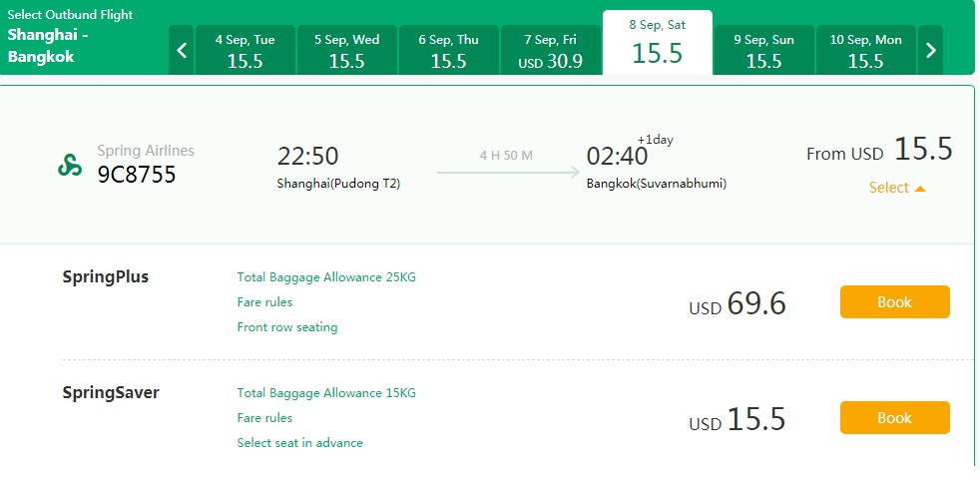
Task: Click flight number 9C8755
Action: pyautogui.click(x=137, y=175)
